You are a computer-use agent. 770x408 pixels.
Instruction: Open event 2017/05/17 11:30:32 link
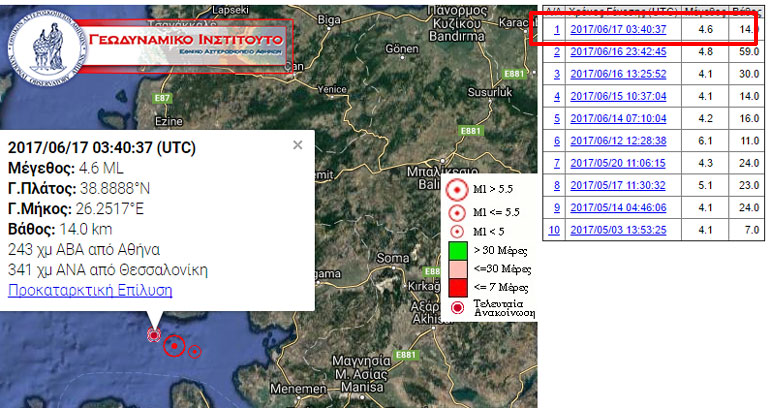618,186
